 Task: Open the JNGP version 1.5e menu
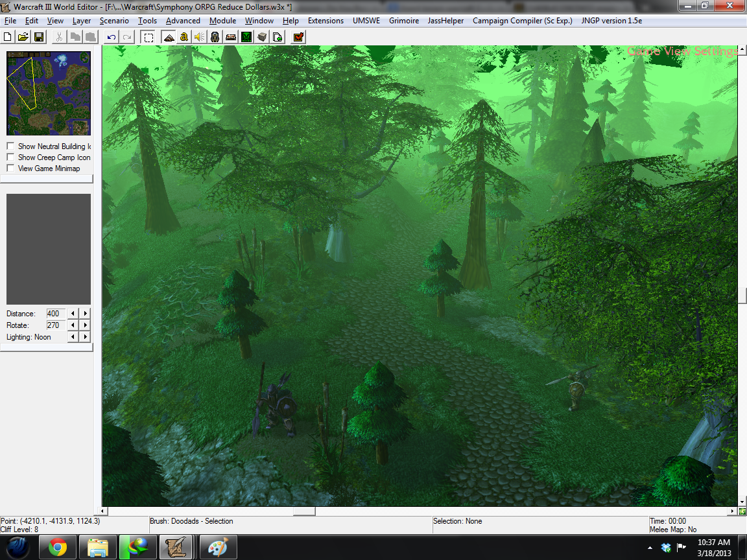point(611,21)
